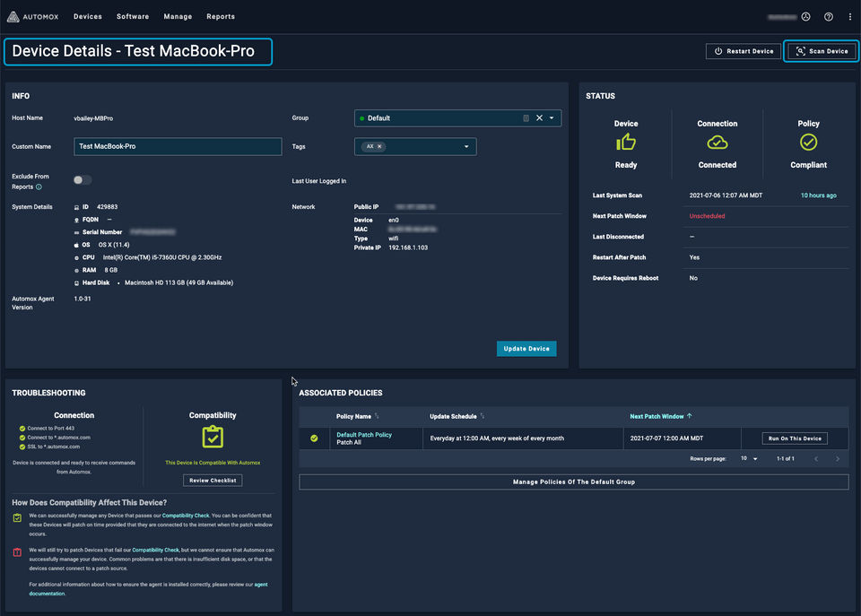Open the help question mark icon
The height and width of the screenshot is (616, 861).
click(828, 16)
